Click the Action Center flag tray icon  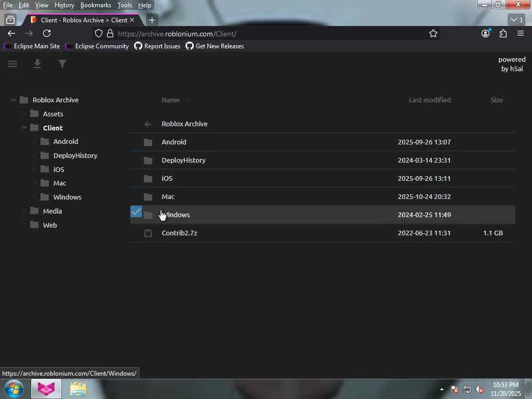pos(454,390)
